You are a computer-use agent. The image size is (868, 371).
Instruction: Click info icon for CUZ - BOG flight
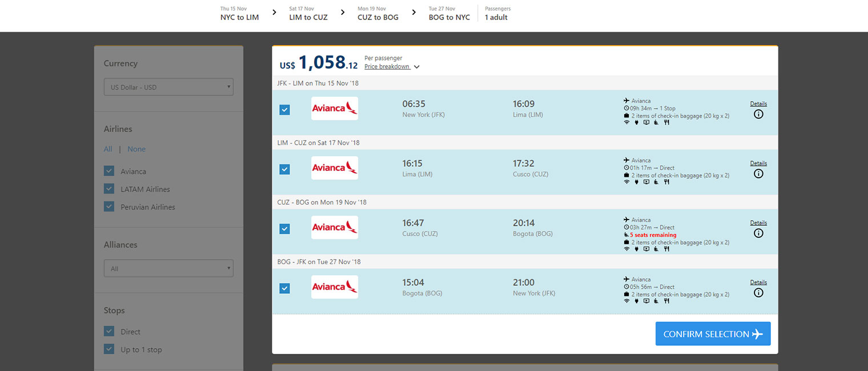(758, 233)
